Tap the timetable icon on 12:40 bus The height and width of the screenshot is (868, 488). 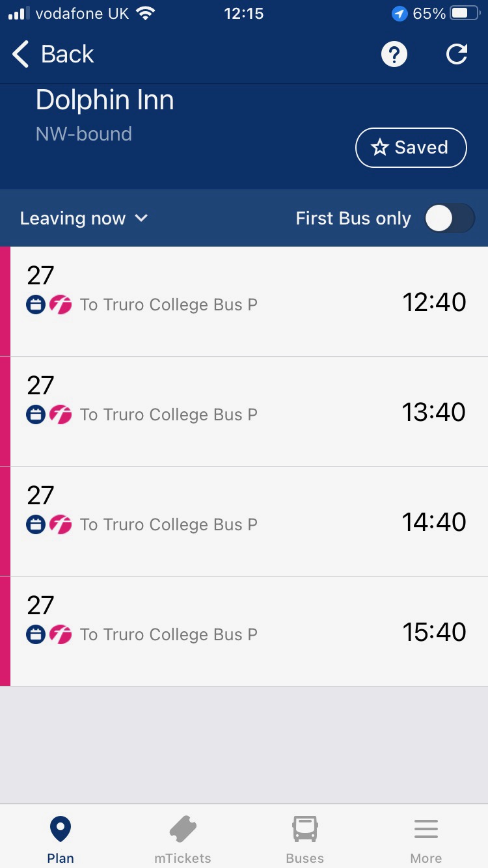[36, 305]
